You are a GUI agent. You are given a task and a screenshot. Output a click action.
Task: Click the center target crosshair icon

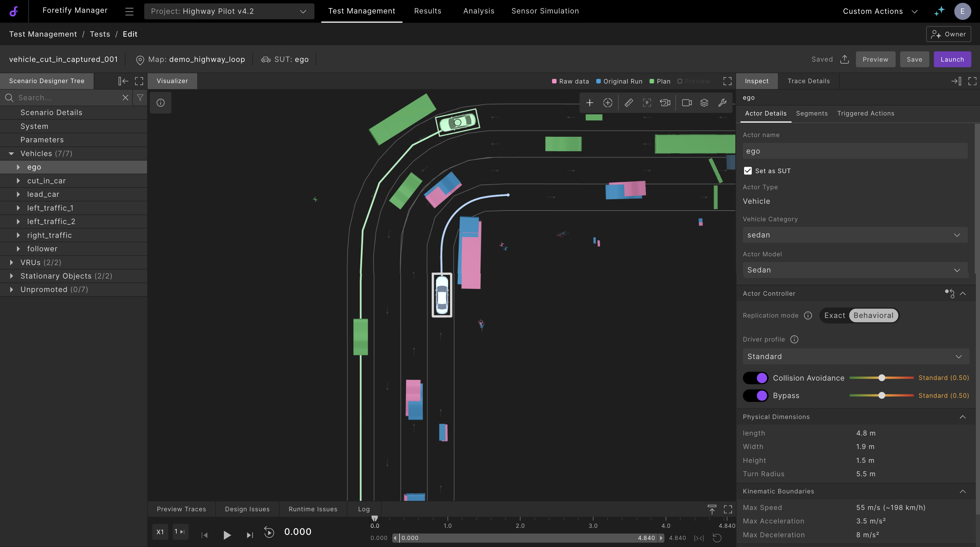pos(608,103)
